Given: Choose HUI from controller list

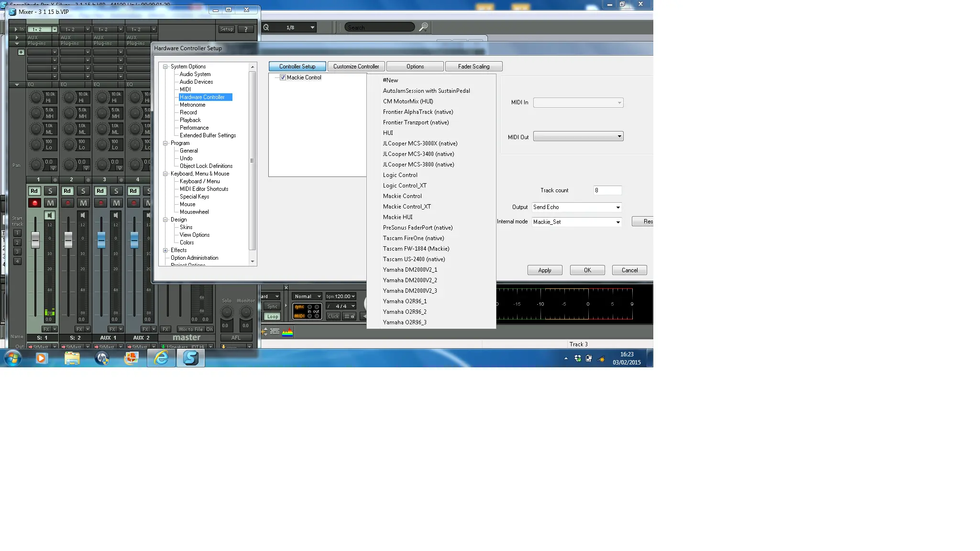Looking at the screenshot, I should click(388, 133).
